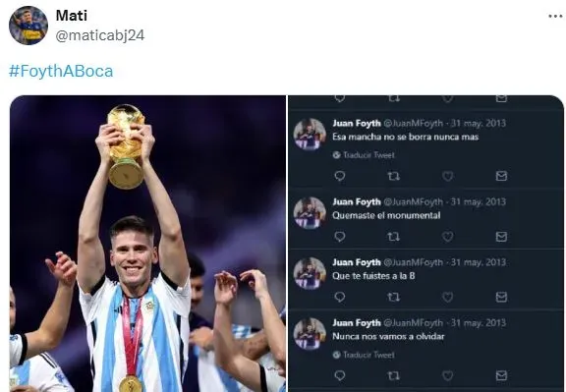
Task: Like the 'Que te fuistes a la B' tweet
Action: coord(448,297)
